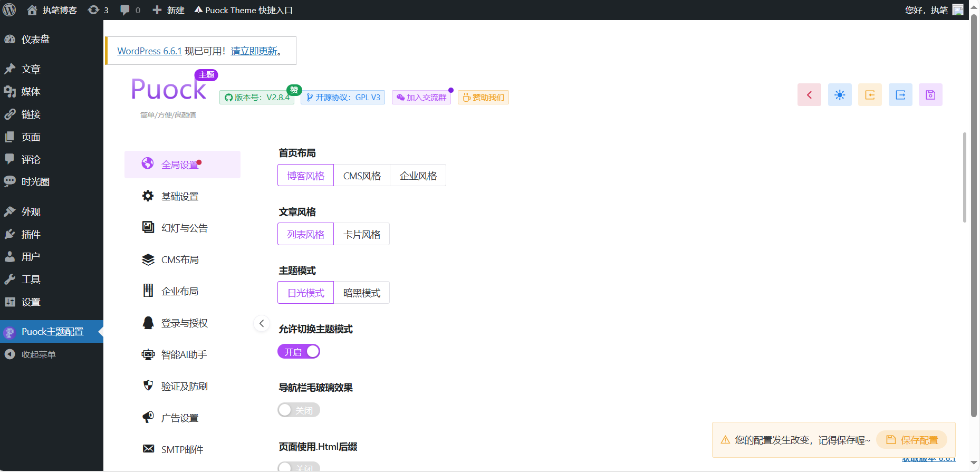Collapse the sidebar with 收起菜单

(x=52, y=354)
